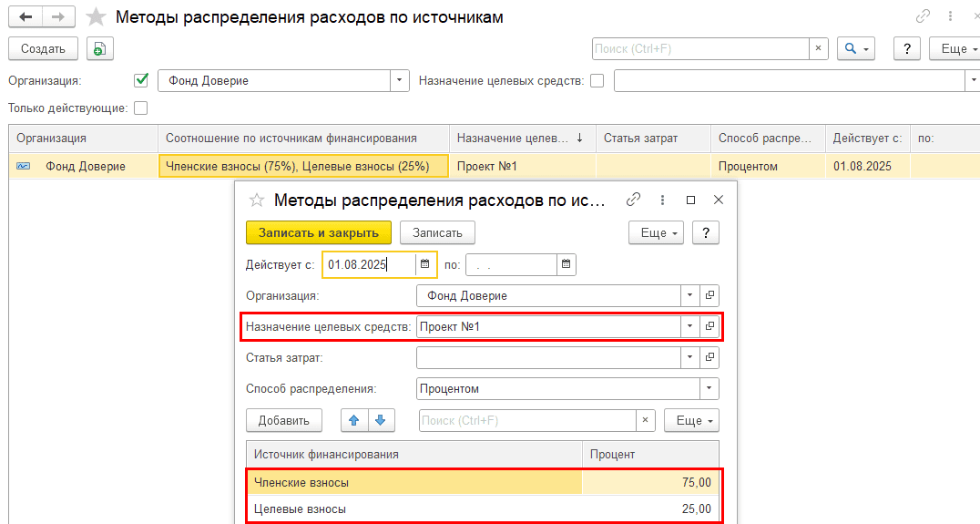The height and width of the screenshot is (524, 980).
Task: Enable Назначение целевых средств filter checkbox
Action: pyautogui.click(x=597, y=80)
